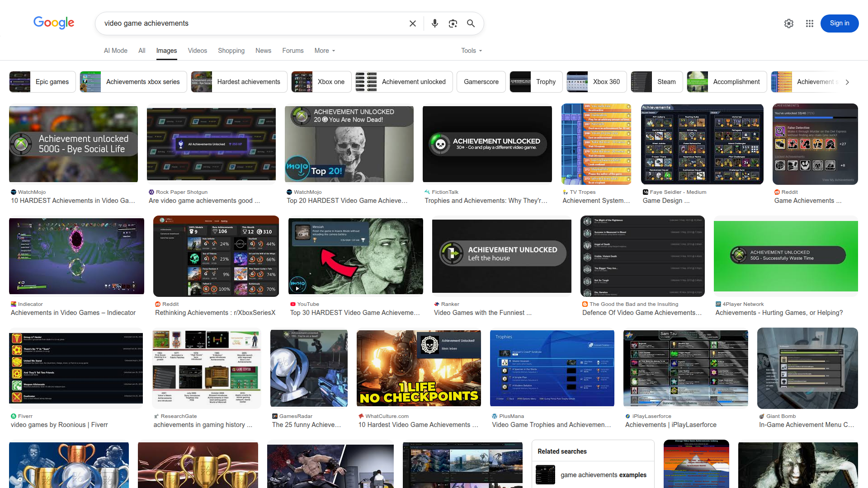Viewport: 868px width, 488px height.
Task: Select Xbox 360 filter chip
Action: [597, 82]
